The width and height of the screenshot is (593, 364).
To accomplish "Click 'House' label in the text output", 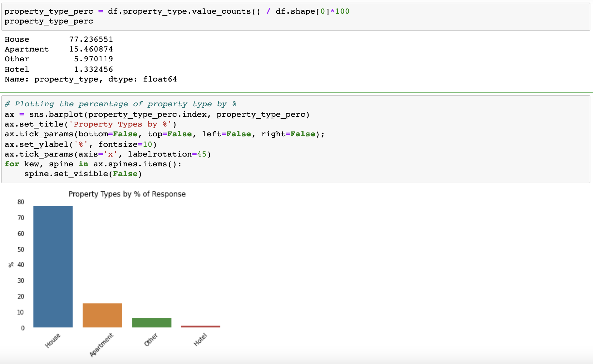I will click(x=17, y=39).
